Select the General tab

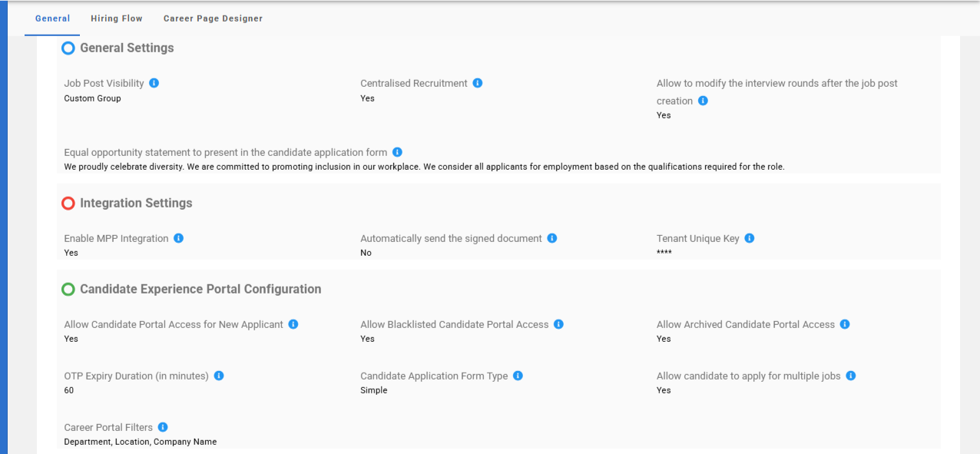coord(52,18)
